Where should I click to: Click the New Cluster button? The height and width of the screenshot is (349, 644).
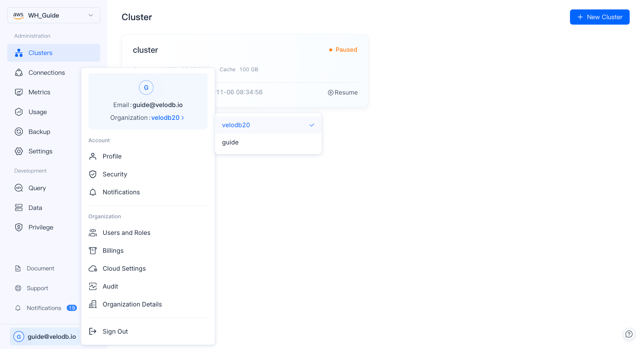tap(599, 17)
